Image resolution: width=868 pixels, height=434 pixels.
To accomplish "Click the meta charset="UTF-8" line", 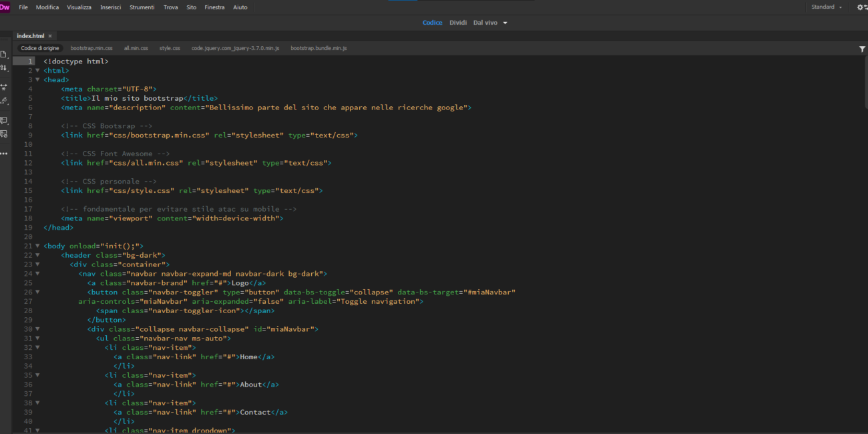I will (x=109, y=89).
